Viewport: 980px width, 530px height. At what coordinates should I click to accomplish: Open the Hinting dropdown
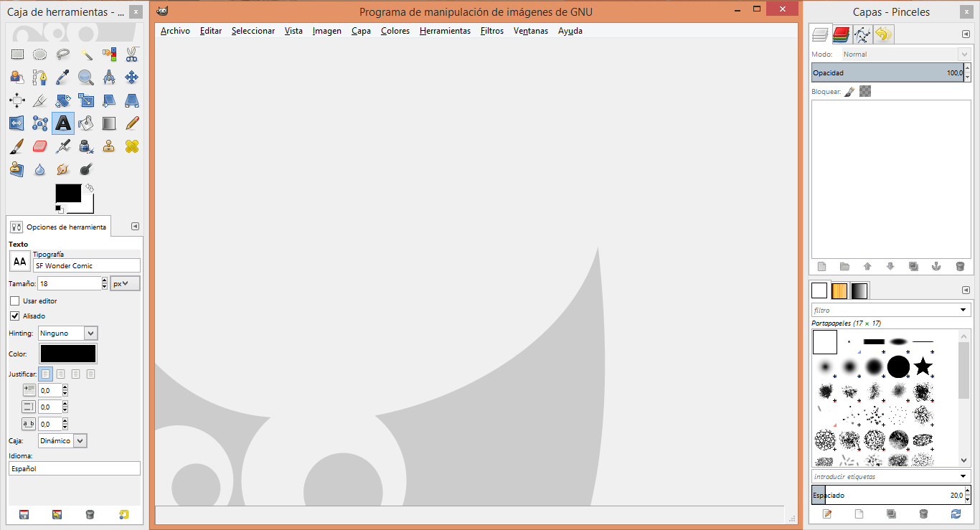click(67, 333)
